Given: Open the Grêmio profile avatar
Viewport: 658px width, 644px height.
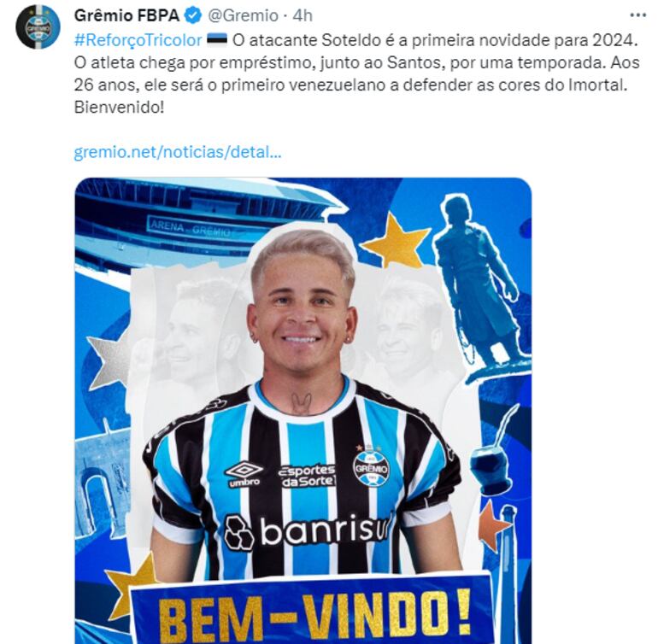Looking at the screenshot, I should click(38, 26).
